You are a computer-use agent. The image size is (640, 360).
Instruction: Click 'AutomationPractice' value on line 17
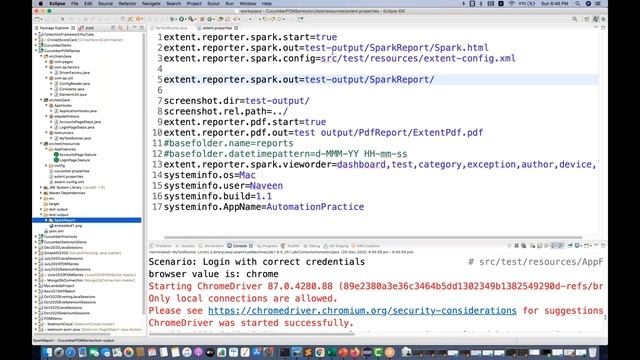pyautogui.click(x=315, y=207)
